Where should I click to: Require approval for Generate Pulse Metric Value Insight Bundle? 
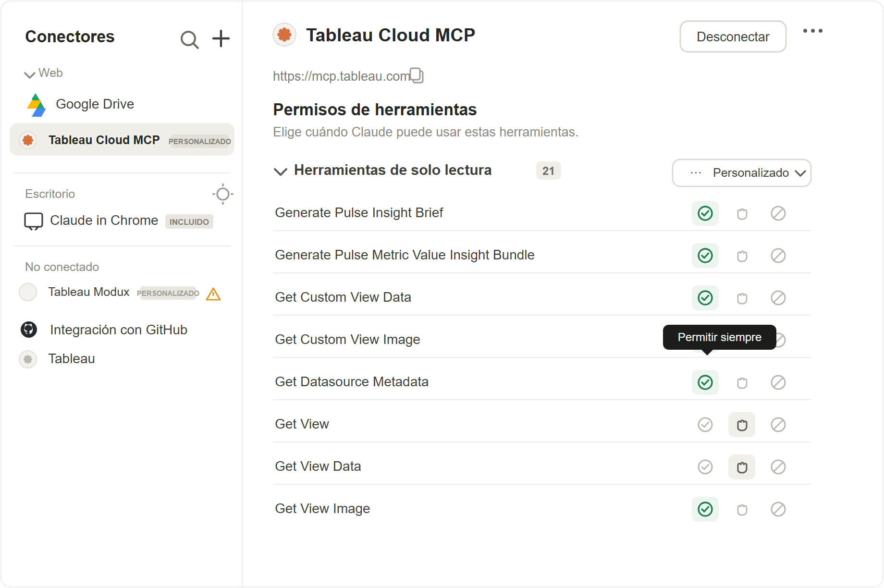[742, 256]
